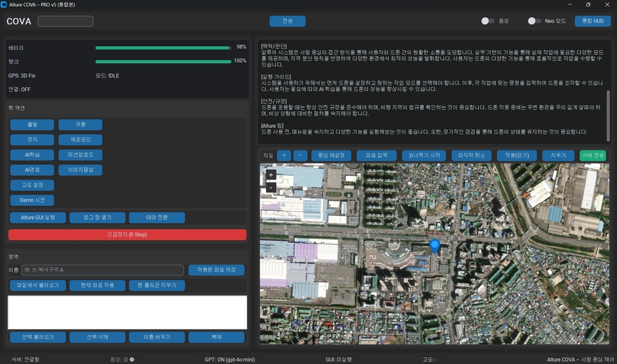Open the 통합 HUD view
Viewport: 617px width, 364px height.
tap(592, 21)
